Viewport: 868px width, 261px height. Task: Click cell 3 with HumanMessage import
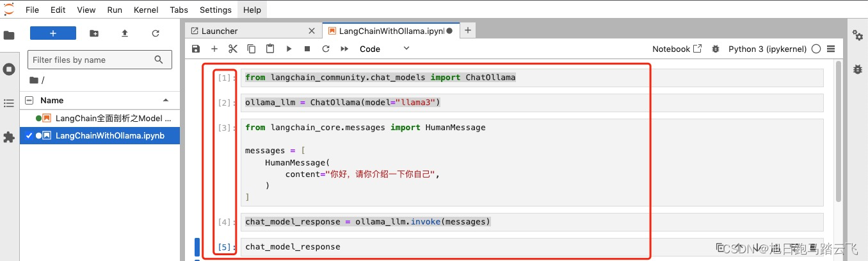click(532, 162)
